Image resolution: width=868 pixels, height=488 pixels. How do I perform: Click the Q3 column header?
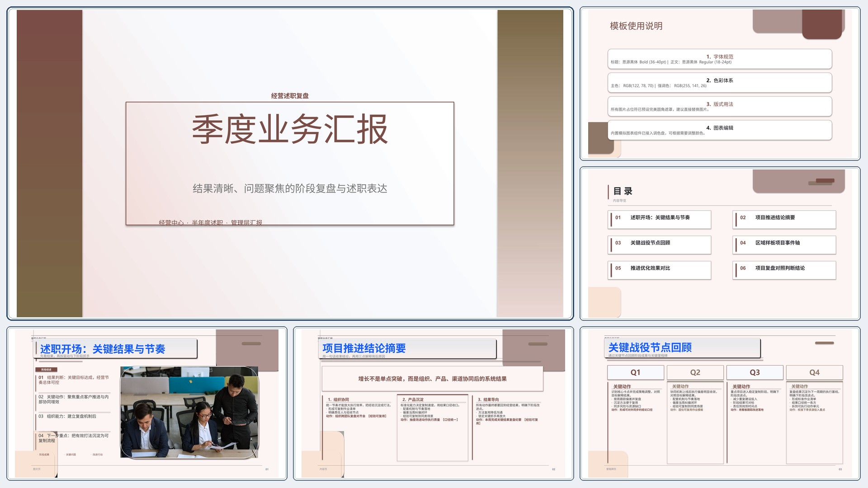[755, 372]
